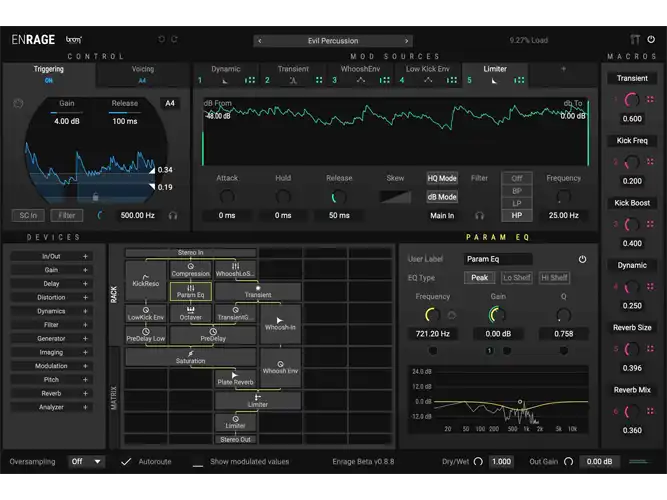The height and width of the screenshot is (500, 667).
Task: Select the Octaver device block
Action: pyautogui.click(x=191, y=314)
